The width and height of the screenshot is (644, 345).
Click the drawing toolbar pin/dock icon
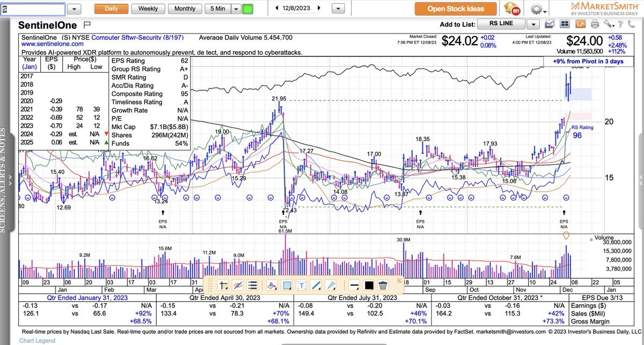click(x=399, y=279)
